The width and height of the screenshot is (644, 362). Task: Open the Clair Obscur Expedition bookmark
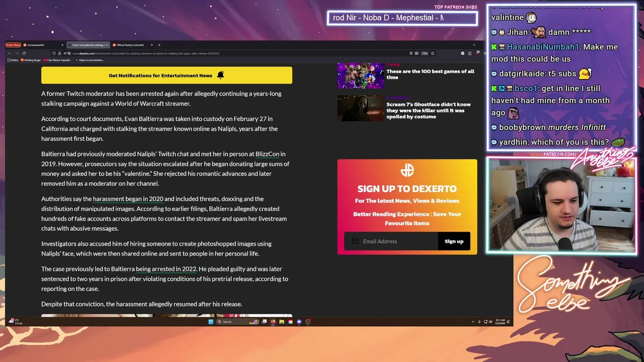coord(58,60)
